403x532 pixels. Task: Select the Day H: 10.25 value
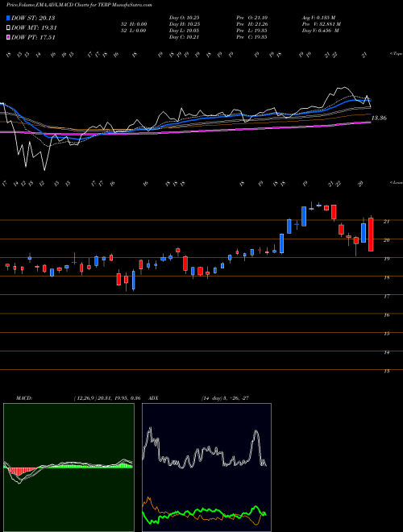point(184,24)
